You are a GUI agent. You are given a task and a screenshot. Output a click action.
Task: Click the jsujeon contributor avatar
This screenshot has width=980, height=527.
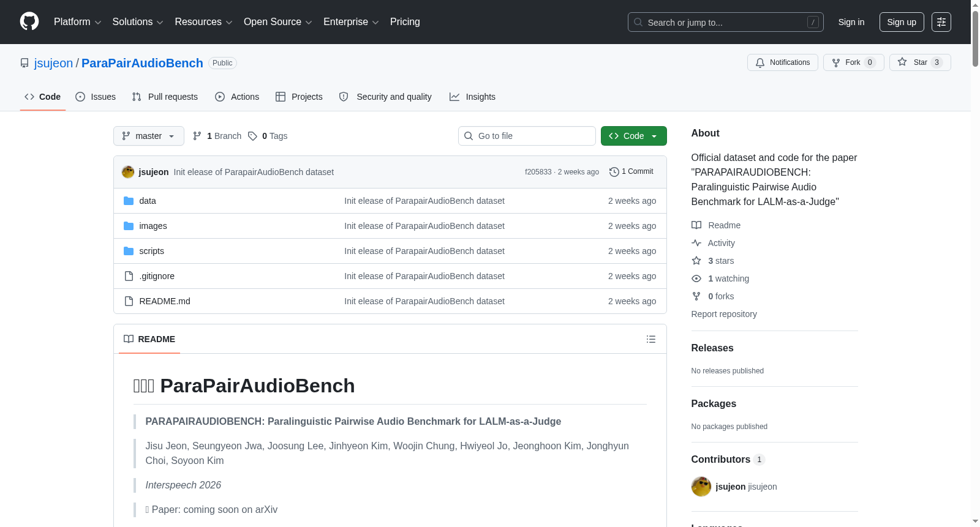coord(701,487)
